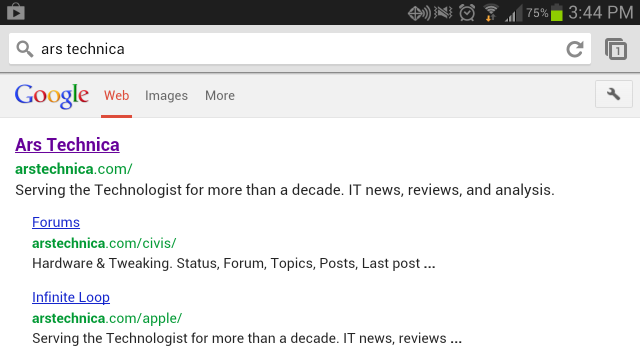Tap the magnifier search icon

tap(24, 49)
